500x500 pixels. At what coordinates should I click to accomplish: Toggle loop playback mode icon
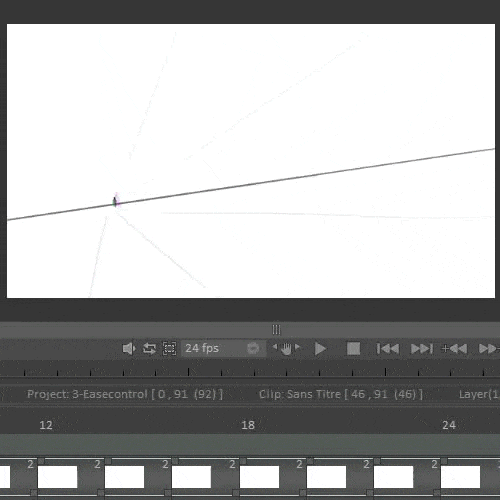149,349
